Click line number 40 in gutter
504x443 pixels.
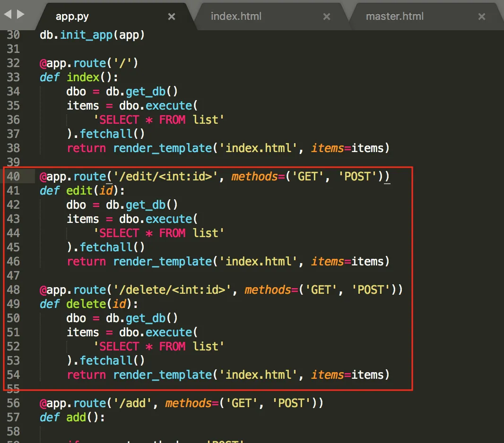point(13,177)
